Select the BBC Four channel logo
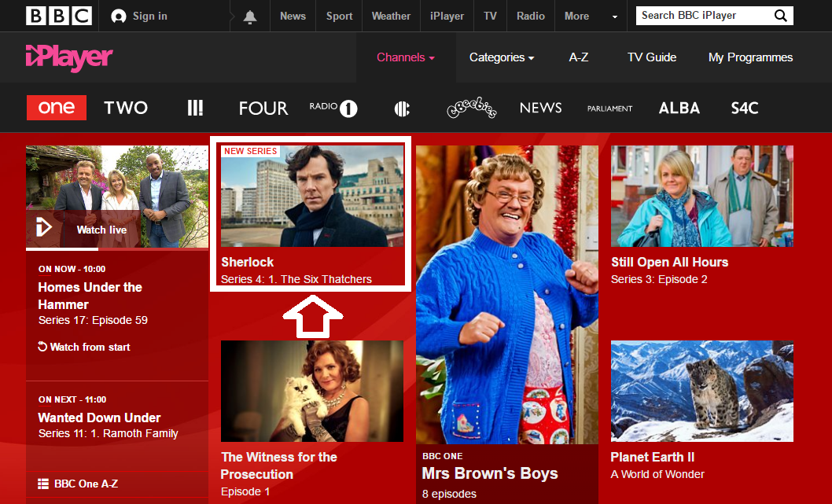The width and height of the screenshot is (832, 504). coord(263,109)
